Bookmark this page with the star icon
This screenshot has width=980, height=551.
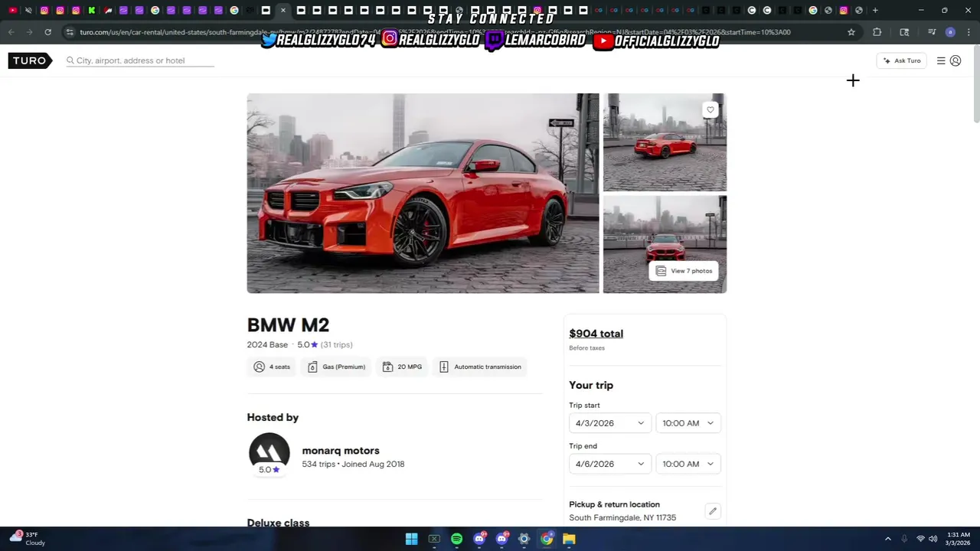(x=851, y=32)
